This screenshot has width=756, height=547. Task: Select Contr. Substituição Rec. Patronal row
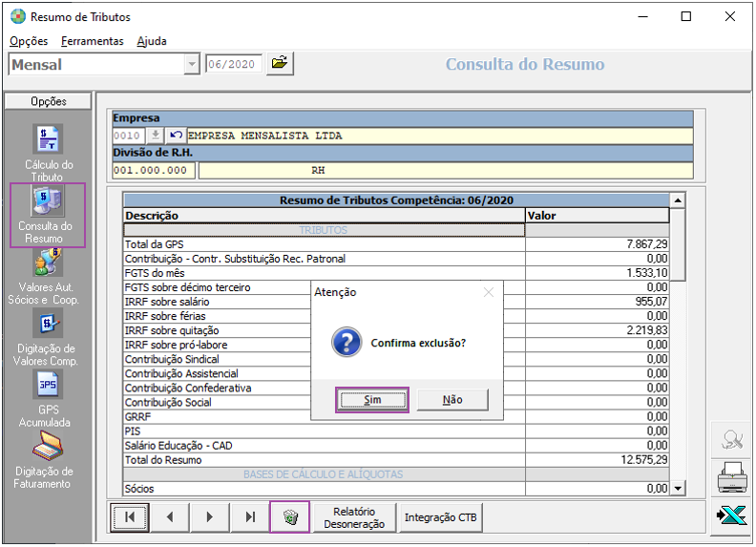(x=396, y=259)
